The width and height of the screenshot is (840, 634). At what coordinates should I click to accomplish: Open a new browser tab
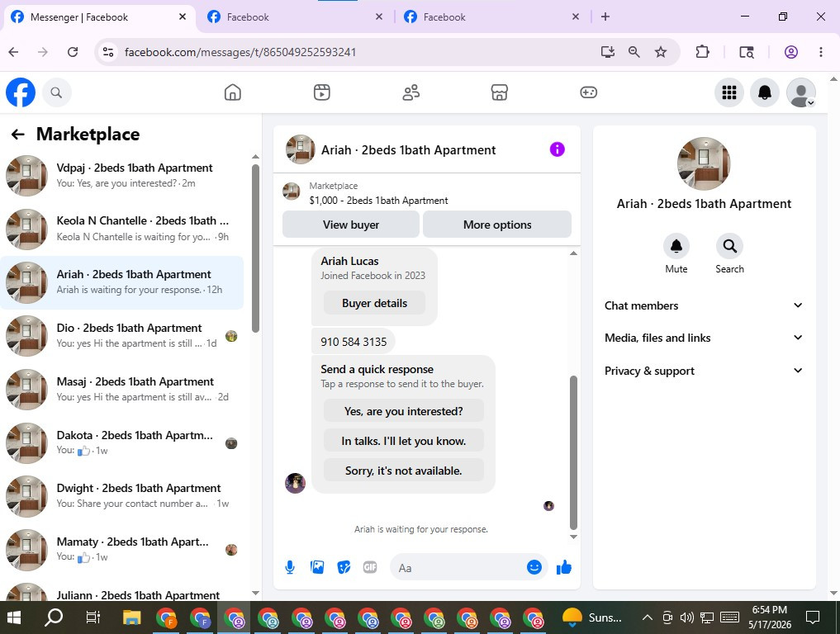pyautogui.click(x=605, y=17)
